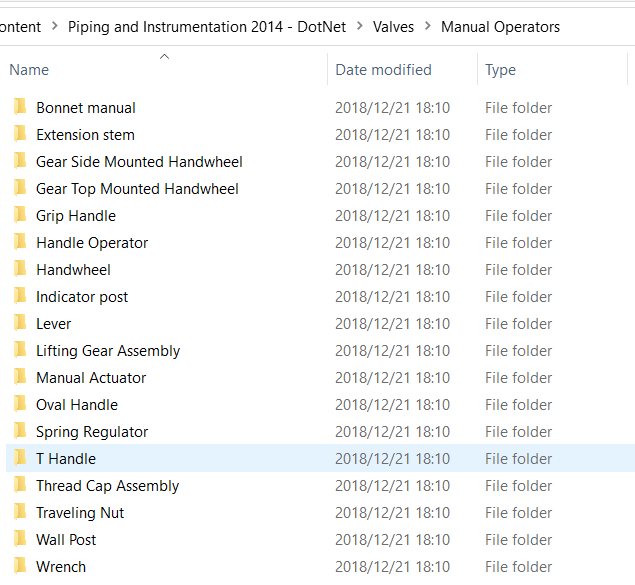Image resolution: width=635 pixels, height=585 pixels.
Task: Click the Wall Post folder icon
Action: (20, 539)
